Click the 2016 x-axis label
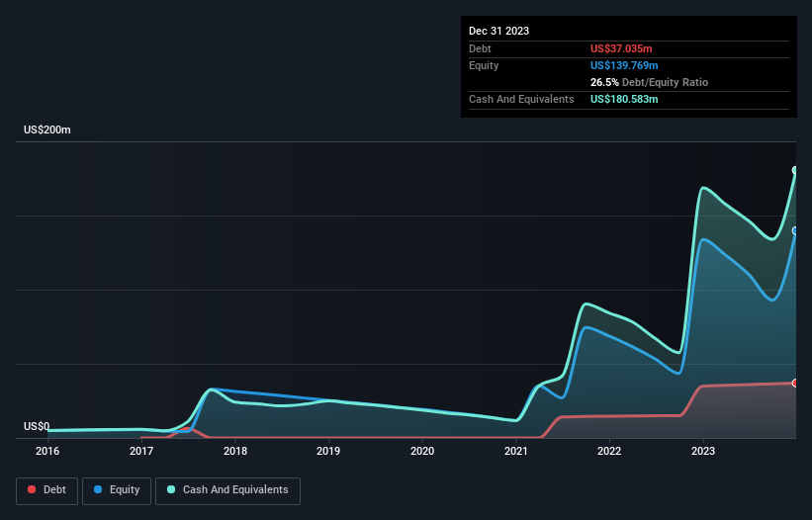Viewport: 812px width, 520px height. pos(47,451)
